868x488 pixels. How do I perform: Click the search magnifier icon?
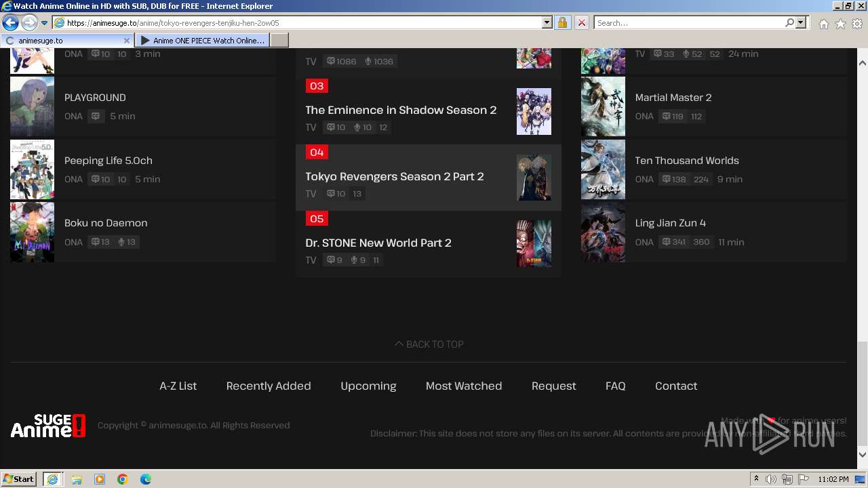pyautogui.click(x=789, y=22)
